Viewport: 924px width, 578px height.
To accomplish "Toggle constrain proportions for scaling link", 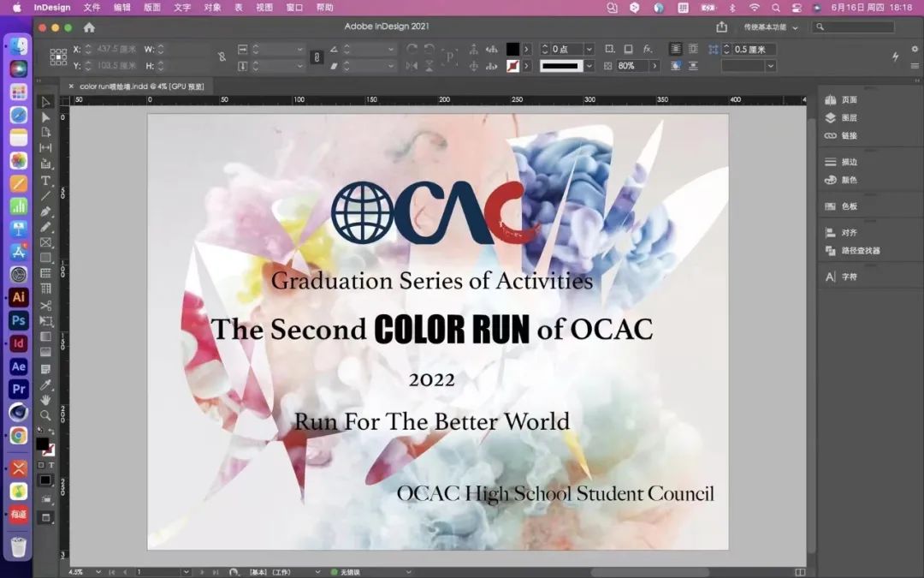I will 317,57.
